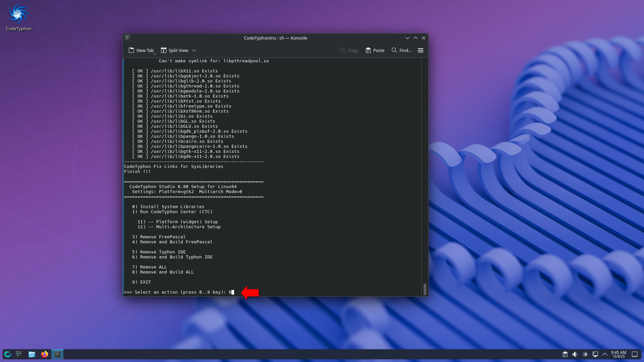Screen dimensions: 644x362
Task: Click the '4) Remove and Build FreePascal' line
Action: [x=172, y=242]
